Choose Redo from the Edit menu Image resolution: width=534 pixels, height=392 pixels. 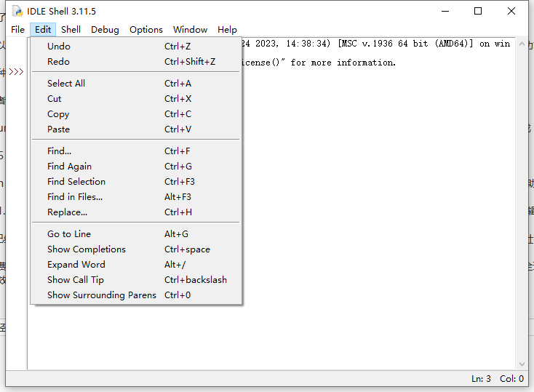pyautogui.click(x=136, y=62)
